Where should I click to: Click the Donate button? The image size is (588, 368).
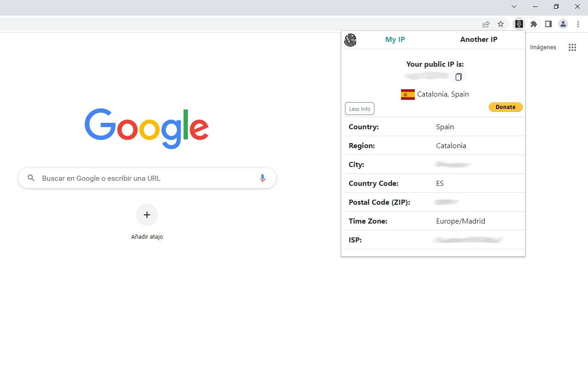(505, 107)
